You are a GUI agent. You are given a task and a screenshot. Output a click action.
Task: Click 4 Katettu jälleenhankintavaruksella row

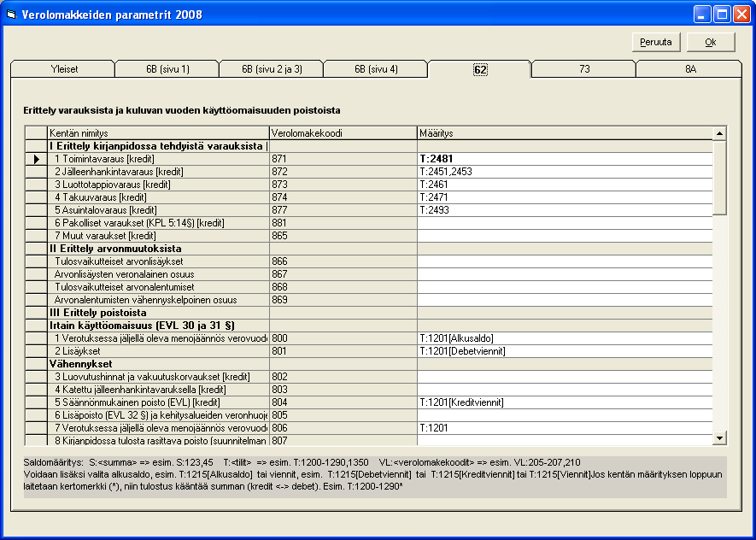coord(159,390)
